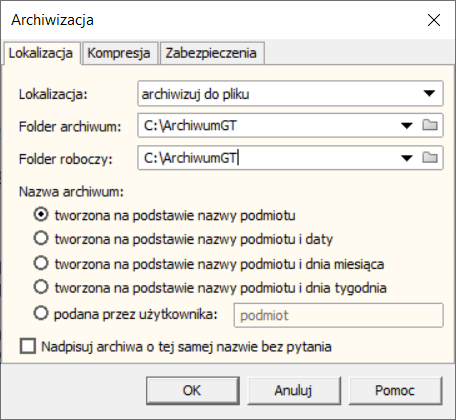Open help with Pomoc button
The image size is (456, 420).
395,390
